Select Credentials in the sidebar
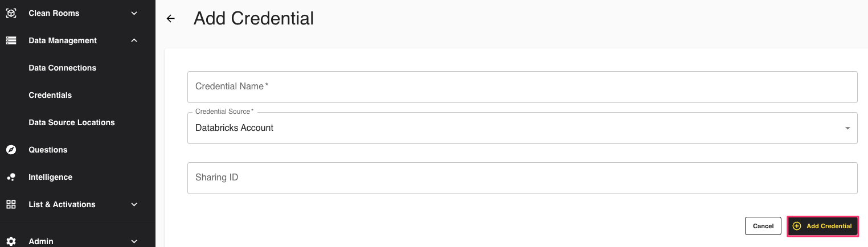 [50, 95]
